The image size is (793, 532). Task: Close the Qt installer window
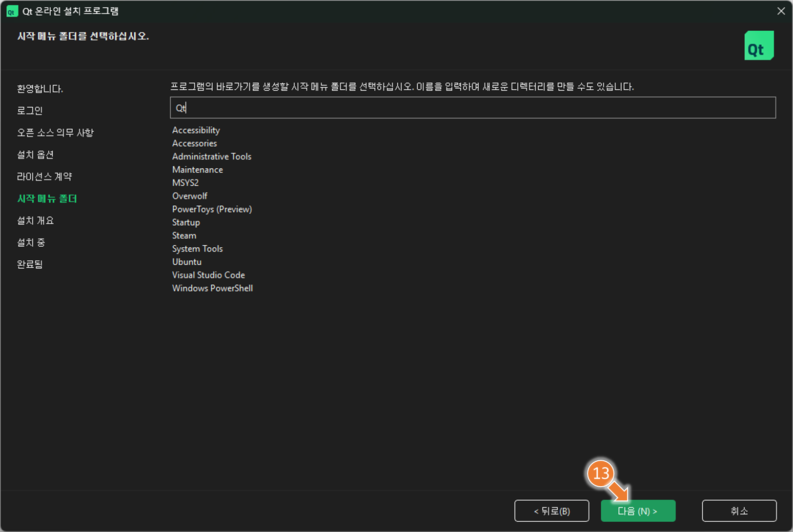[x=781, y=11]
